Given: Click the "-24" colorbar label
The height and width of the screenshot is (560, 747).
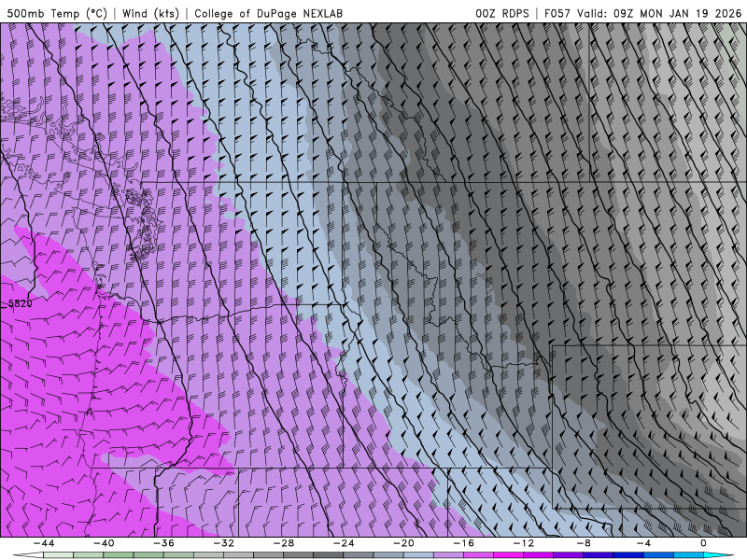Looking at the screenshot, I should (344, 543).
